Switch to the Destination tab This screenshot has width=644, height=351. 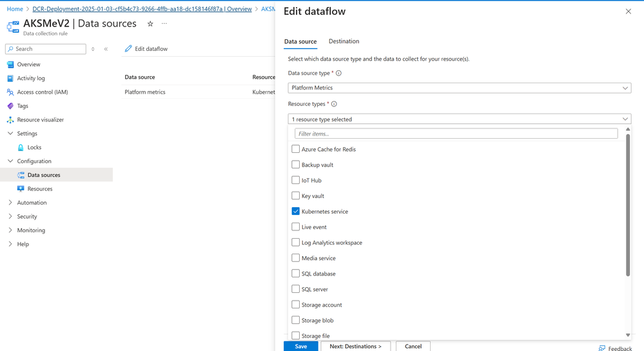(344, 41)
